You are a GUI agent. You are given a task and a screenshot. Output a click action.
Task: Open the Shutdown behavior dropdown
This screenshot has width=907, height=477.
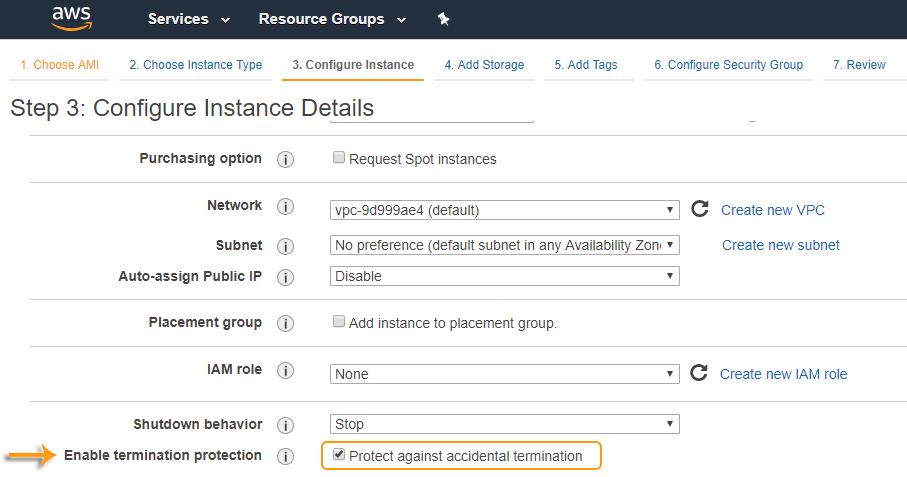(504, 424)
